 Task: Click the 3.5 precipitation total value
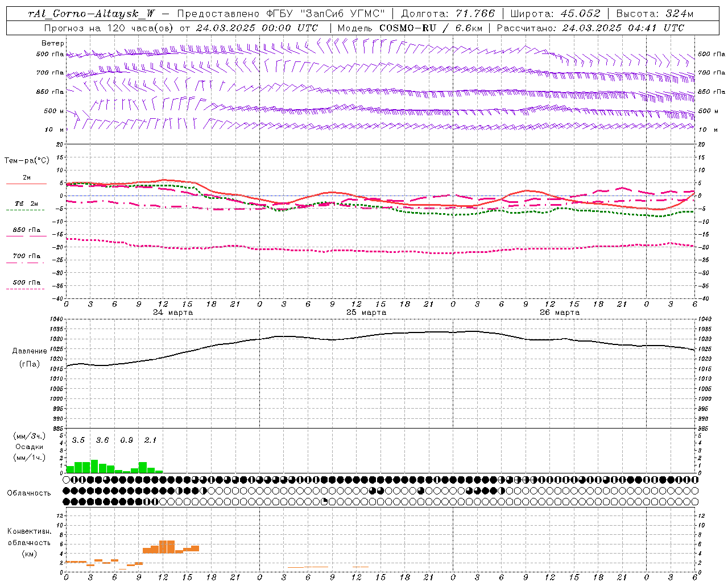point(78,440)
